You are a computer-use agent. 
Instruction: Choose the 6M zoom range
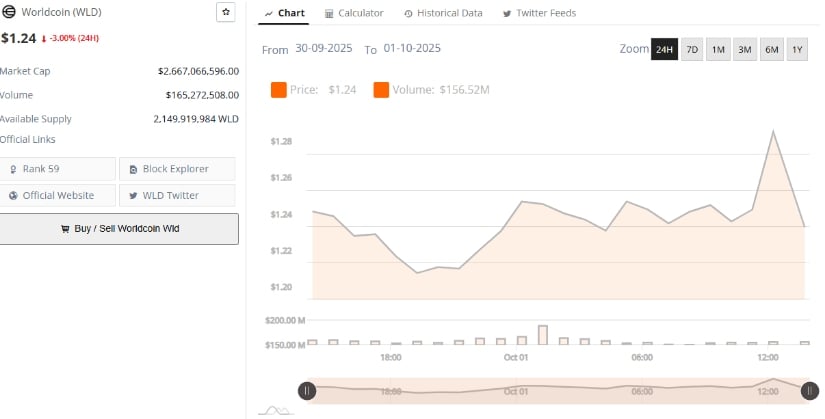click(771, 49)
